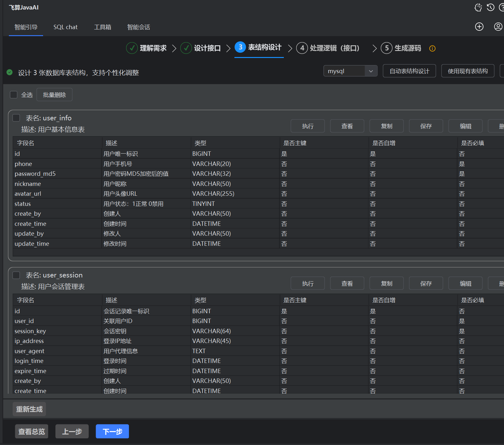504x445 pixels.
Task: Select the 表结构设计 step label
Action: [265, 48]
